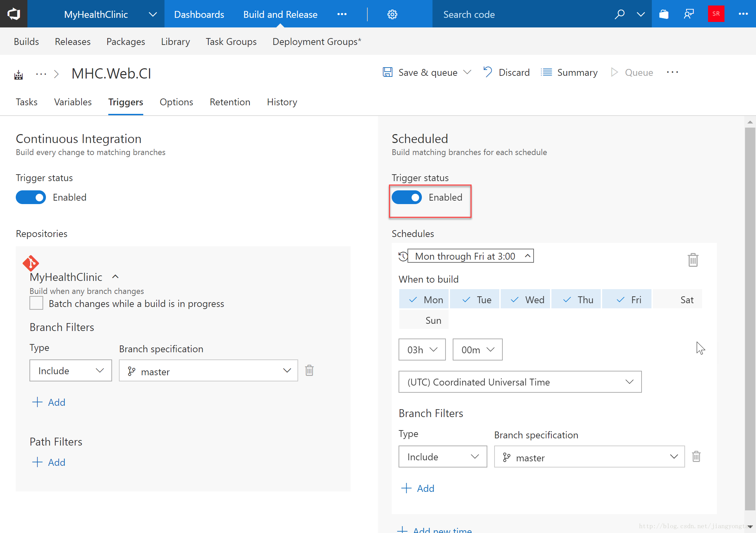This screenshot has height=533, width=756.
Task: Switch to the Tasks tab
Action: (x=27, y=102)
